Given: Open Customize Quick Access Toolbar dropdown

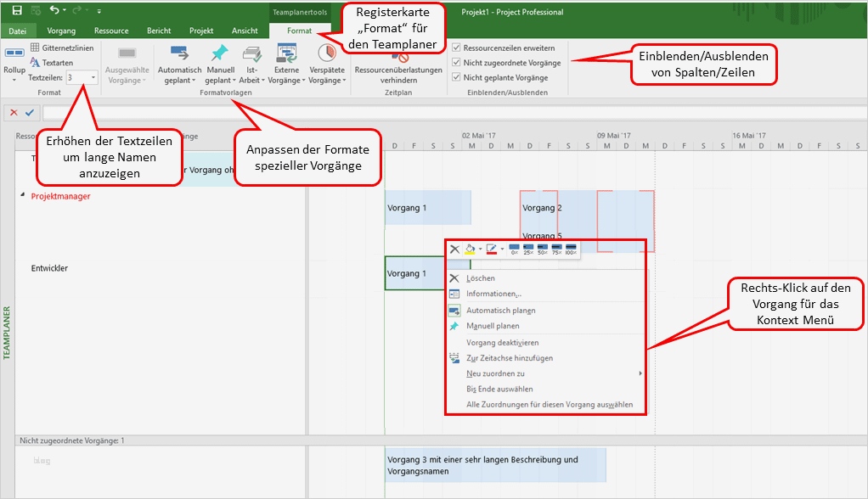Looking at the screenshot, I should pos(99,10).
